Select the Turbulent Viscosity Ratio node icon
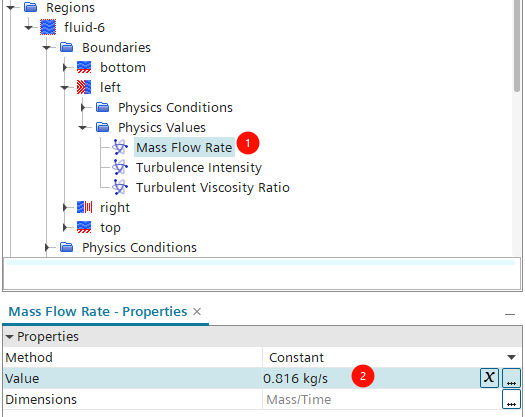This screenshot has width=525, height=417. pyautogui.click(x=120, y=187)
